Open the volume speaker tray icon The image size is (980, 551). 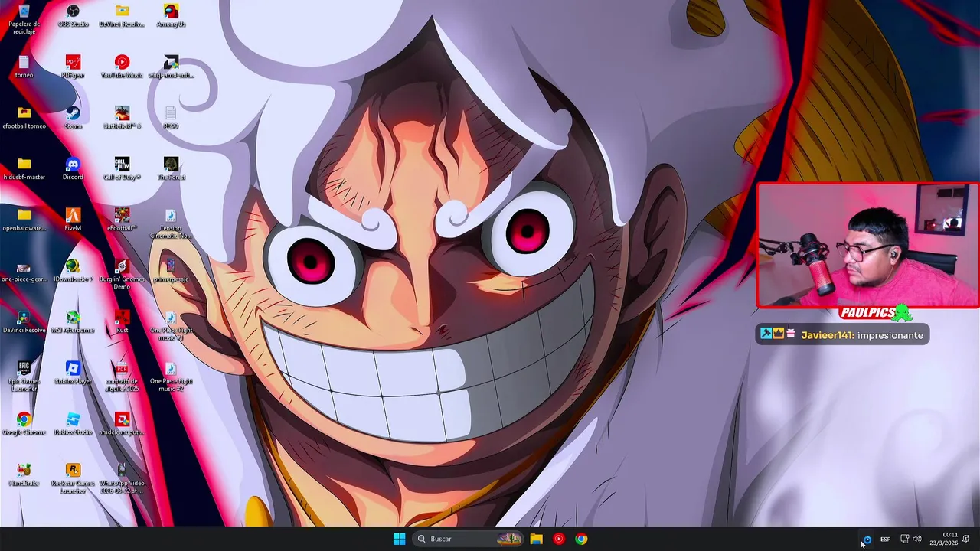[x=917, y=539]
